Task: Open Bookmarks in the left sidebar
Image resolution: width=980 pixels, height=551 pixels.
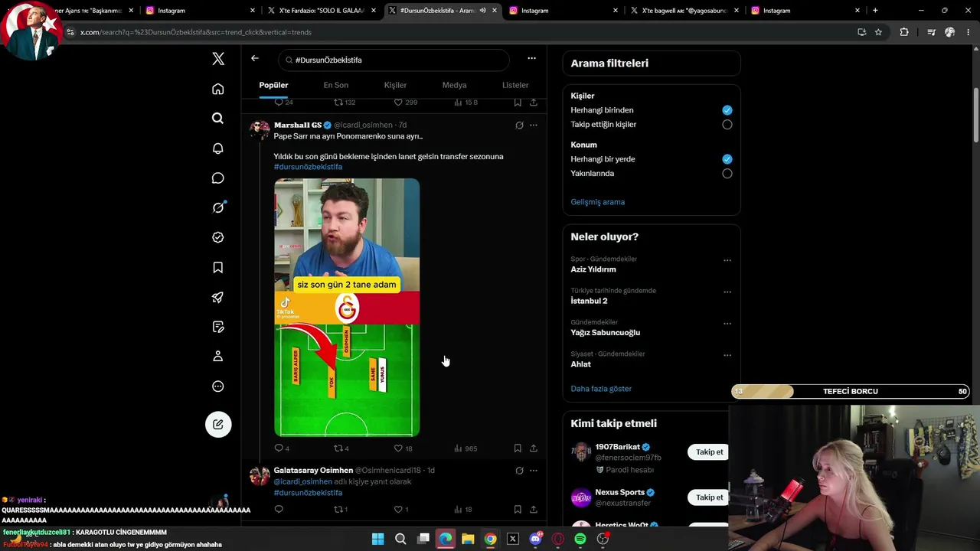Action: pyautogui.click(x=218, y=267)
